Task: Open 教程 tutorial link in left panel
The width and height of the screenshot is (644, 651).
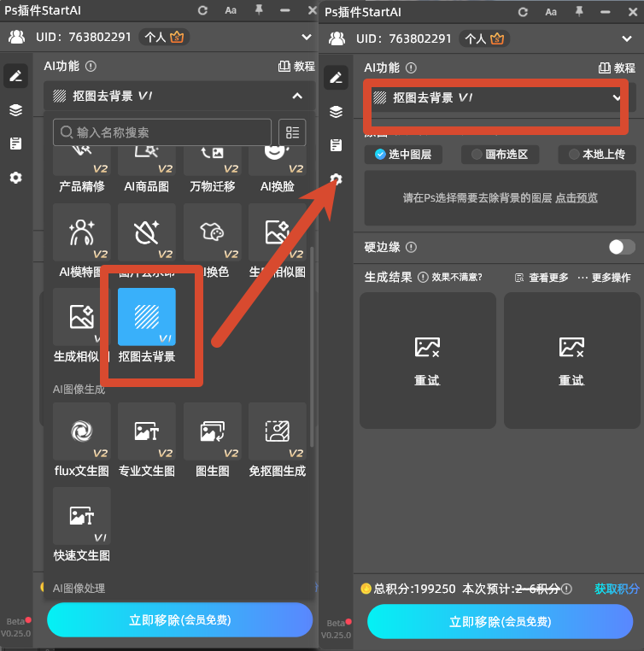Action: pyautogui.click(x=296, y=66)
